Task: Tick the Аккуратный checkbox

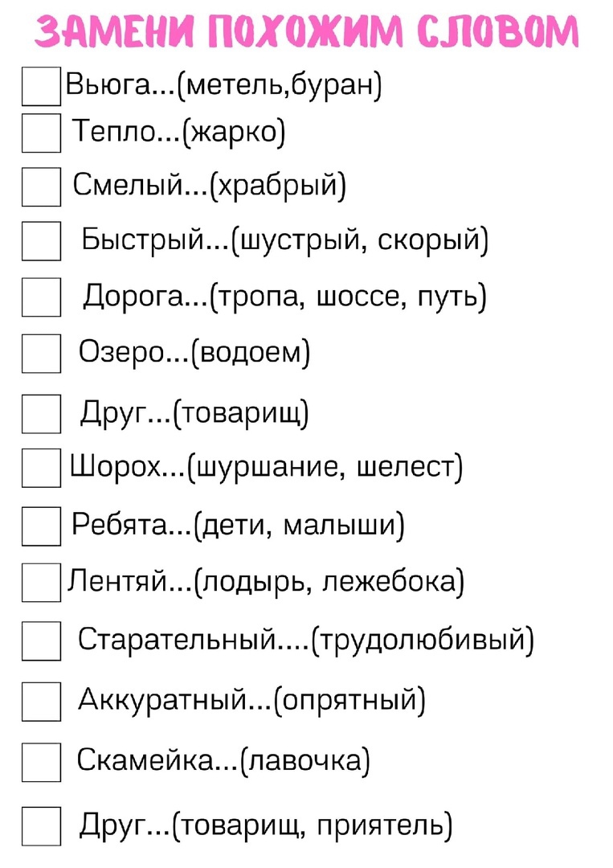Action: tap(42, 702)
